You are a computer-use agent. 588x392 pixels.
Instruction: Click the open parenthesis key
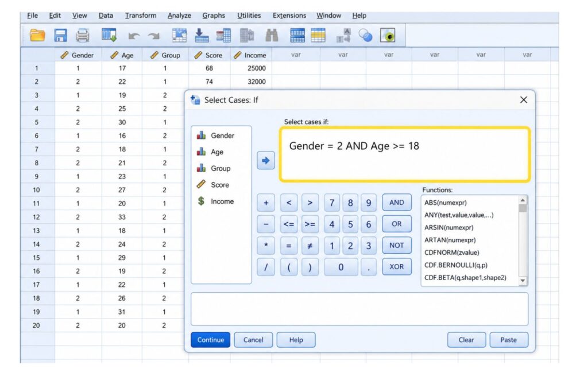pos(289,267)
